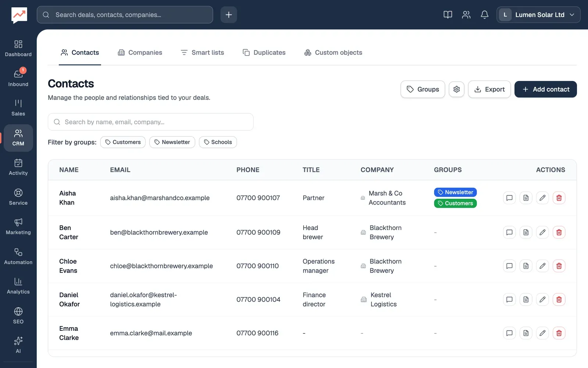Open the SEO section
Screen dimensions: 588x368
click(18, 316)
